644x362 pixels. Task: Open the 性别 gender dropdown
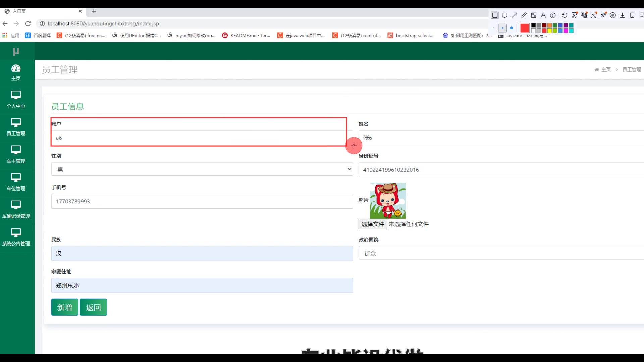[202, 169]
